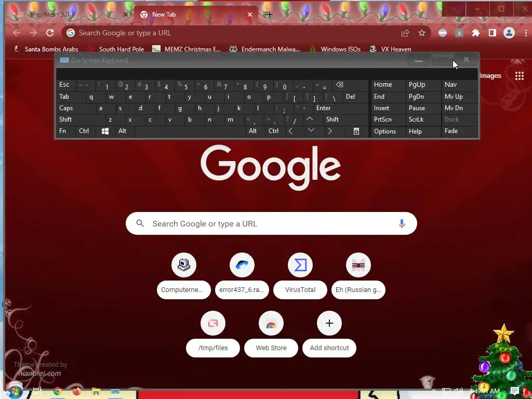The height and width of the screenshot is (399, 532).
Task: Click the PrtScn key on the On-Screen Keyboard
Action: click(388, 119)
